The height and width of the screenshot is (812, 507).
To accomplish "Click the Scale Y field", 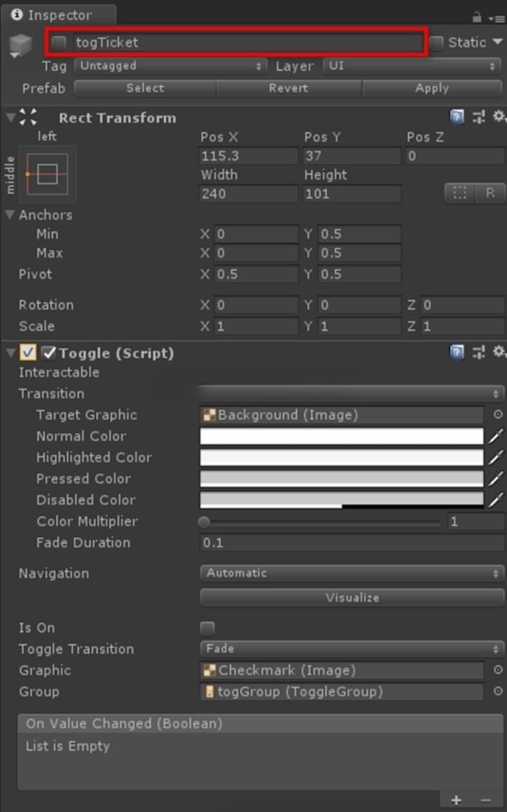I will click(359, 327).
